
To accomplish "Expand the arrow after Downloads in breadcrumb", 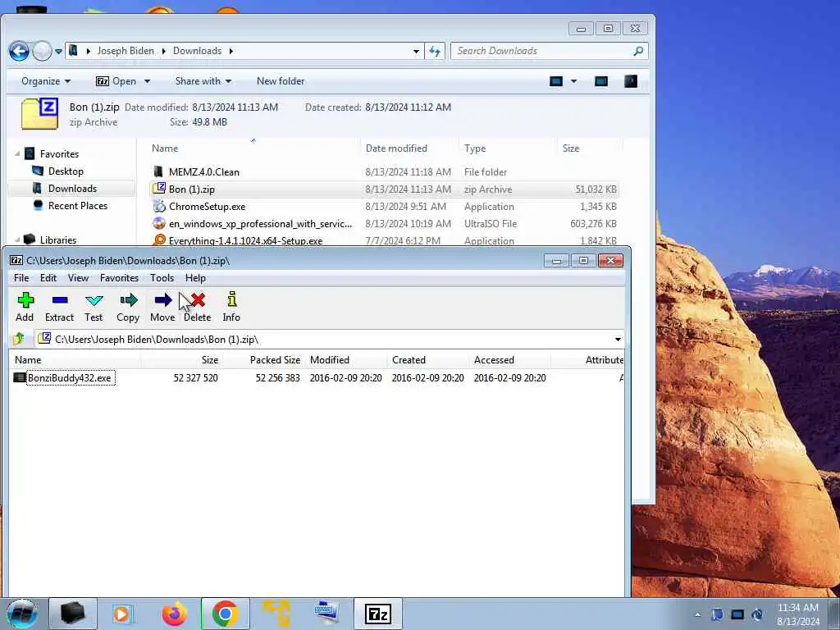I will point(231,51).
